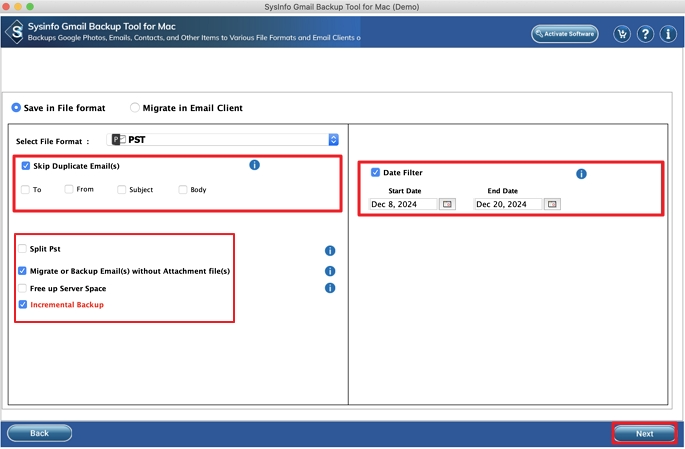Show info for Split Pst
This screenshot has width=685, height=449.
coord(330,251)
